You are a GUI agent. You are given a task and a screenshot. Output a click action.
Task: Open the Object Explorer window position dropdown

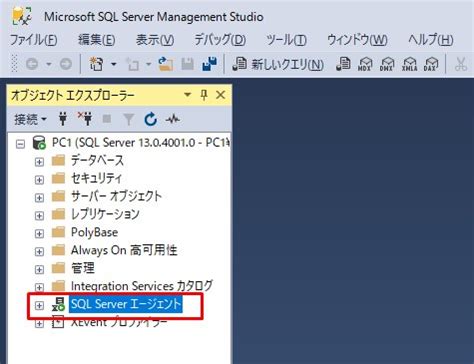tap(187, 95)
